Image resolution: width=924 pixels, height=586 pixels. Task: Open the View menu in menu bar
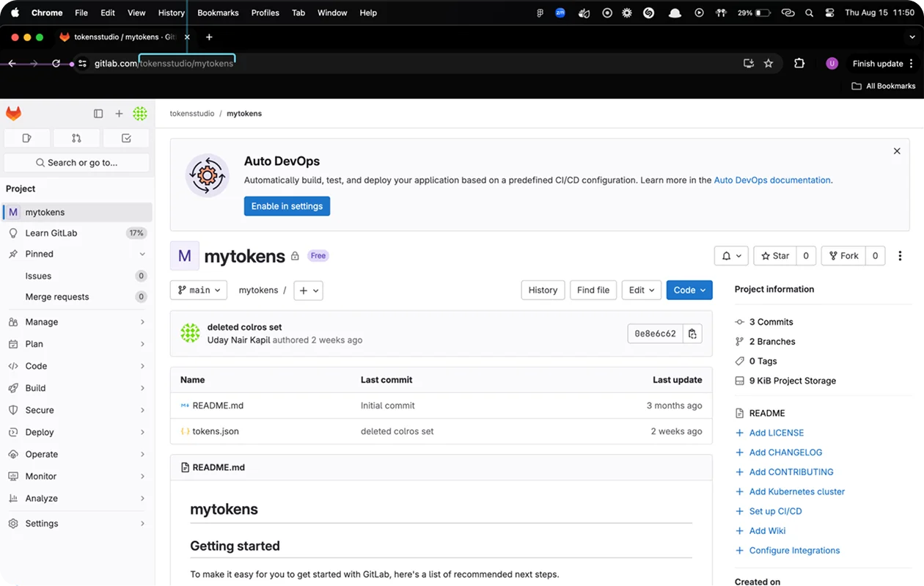click(136, 12)
